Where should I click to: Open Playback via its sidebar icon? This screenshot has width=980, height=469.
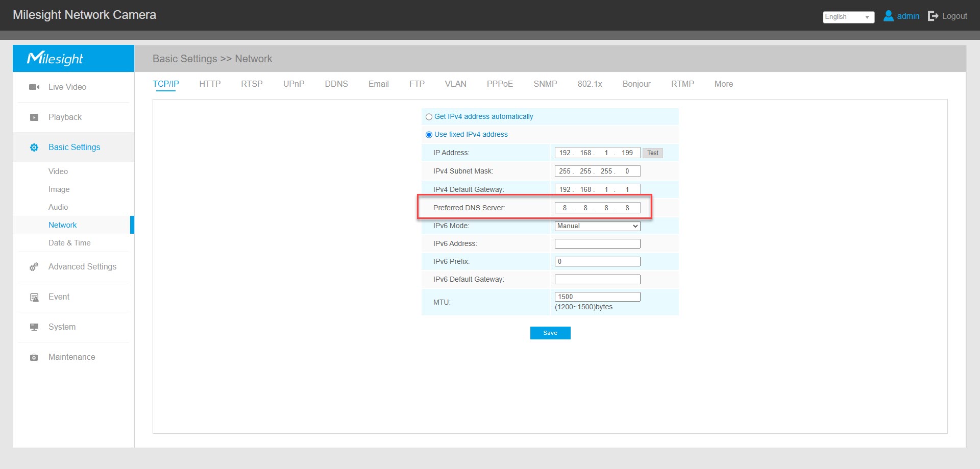tap(34, 117)
